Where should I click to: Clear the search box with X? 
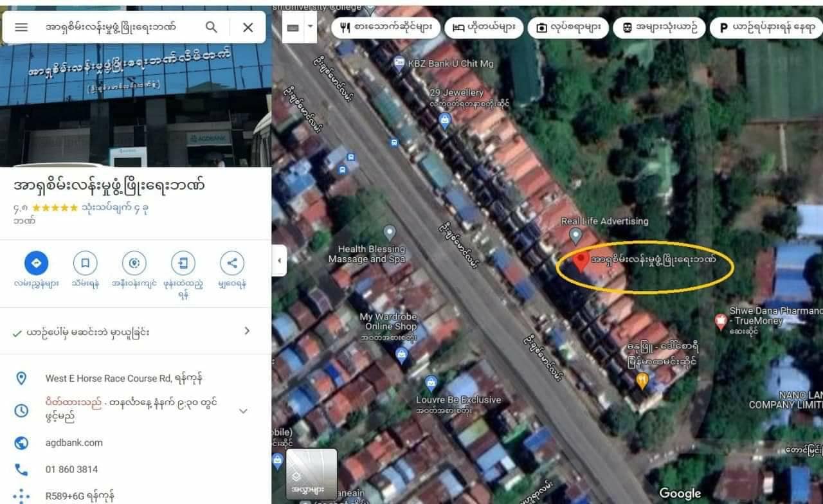(x=248, y=27)
